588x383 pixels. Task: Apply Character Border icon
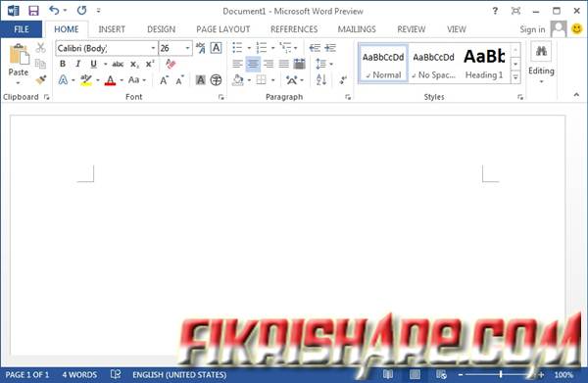216,48
